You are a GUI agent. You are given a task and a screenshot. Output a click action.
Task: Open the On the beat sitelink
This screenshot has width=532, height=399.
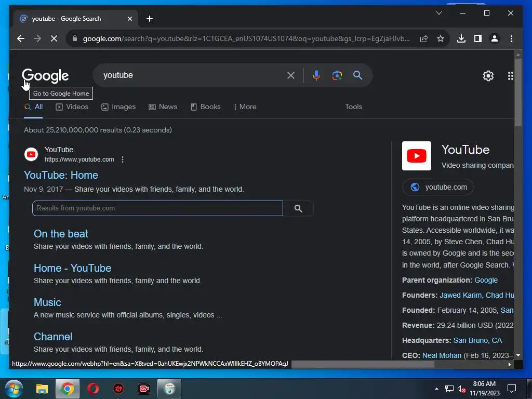tap(61, 234)
